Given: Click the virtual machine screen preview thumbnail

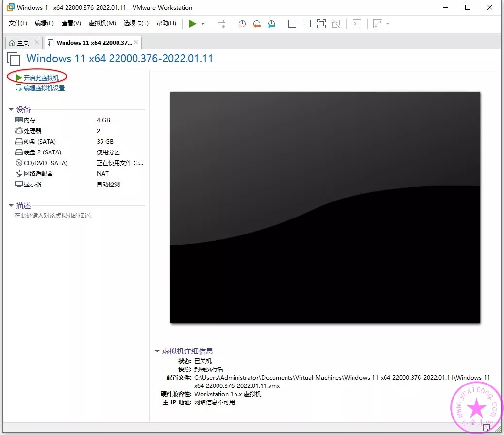Looking at the screenshot, I should (325, 207).
